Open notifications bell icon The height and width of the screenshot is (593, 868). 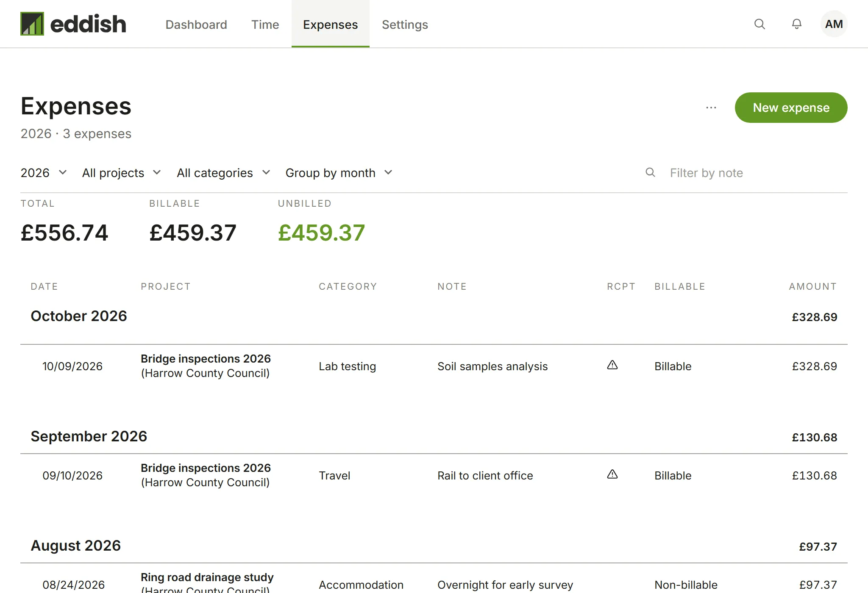[x=797, y=24]
